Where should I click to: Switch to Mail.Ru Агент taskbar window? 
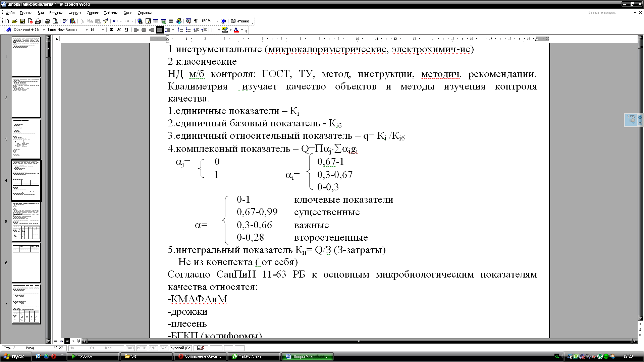click(x=254, y=356)
